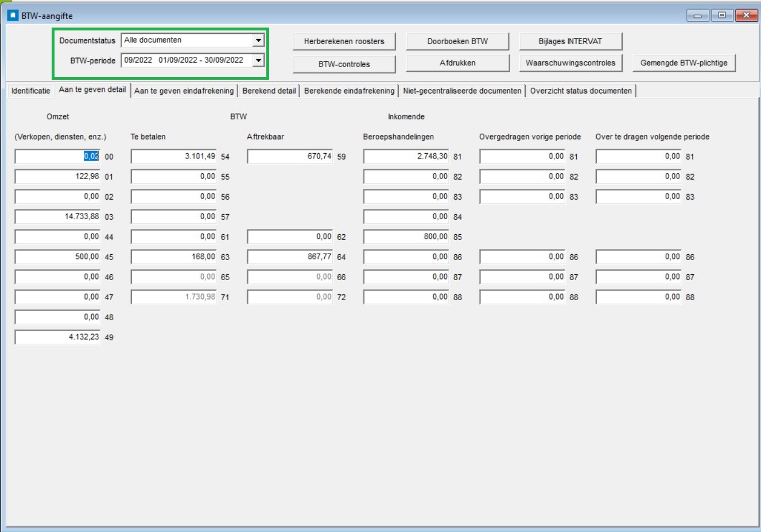The height and width of the screenshot is (532, 761).
Task: Click the Omzet field for rooster 00
Action: (57, 156)
